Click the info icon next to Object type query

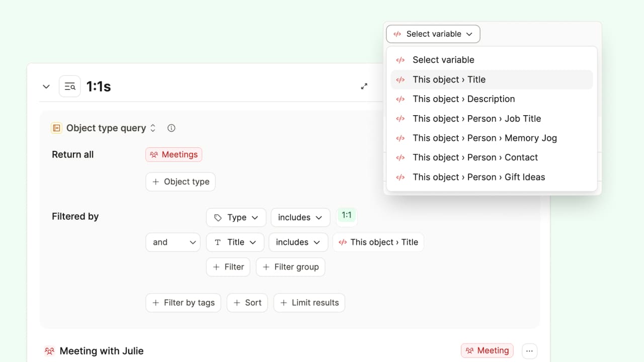171,128
